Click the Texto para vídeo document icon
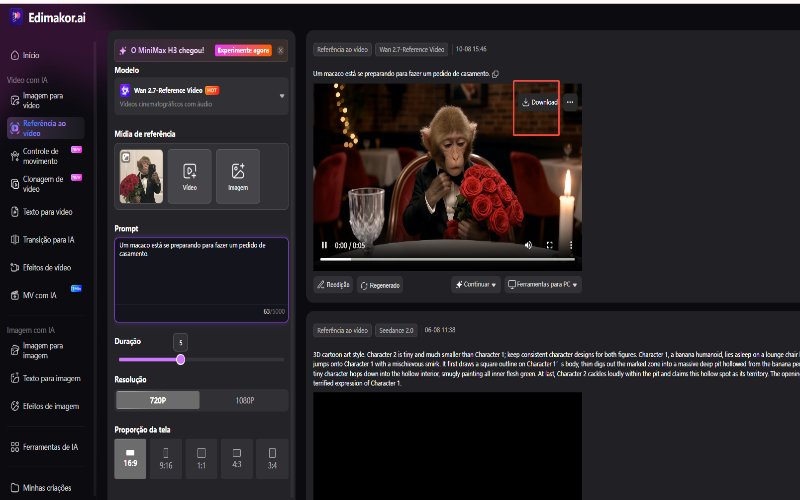 (15, 212)
